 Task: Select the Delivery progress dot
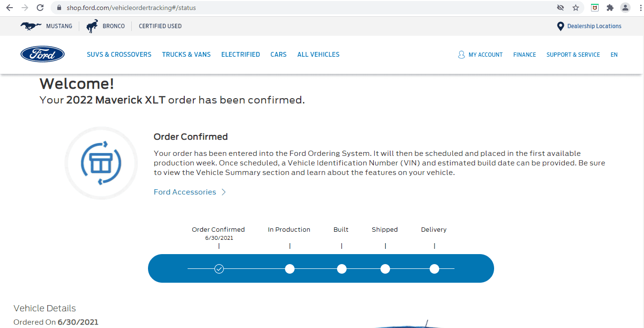coord(434,269)
